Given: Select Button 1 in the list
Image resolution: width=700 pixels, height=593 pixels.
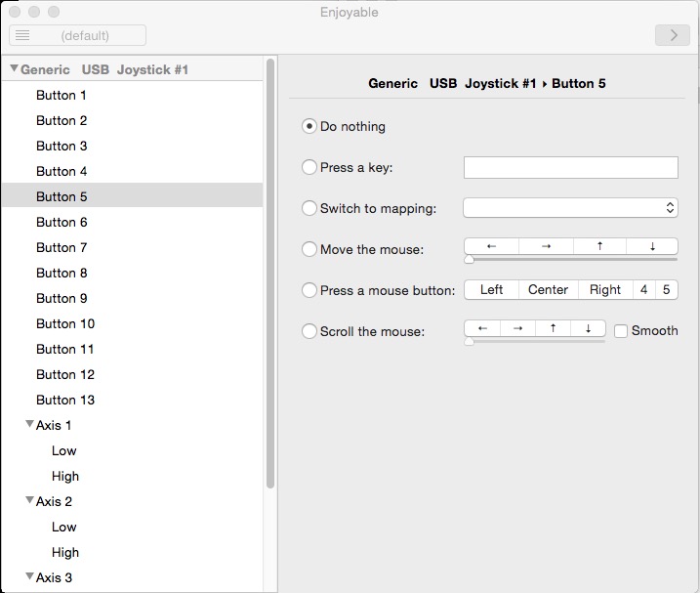Looking at the screenshot, I should [x=132, y=95].
